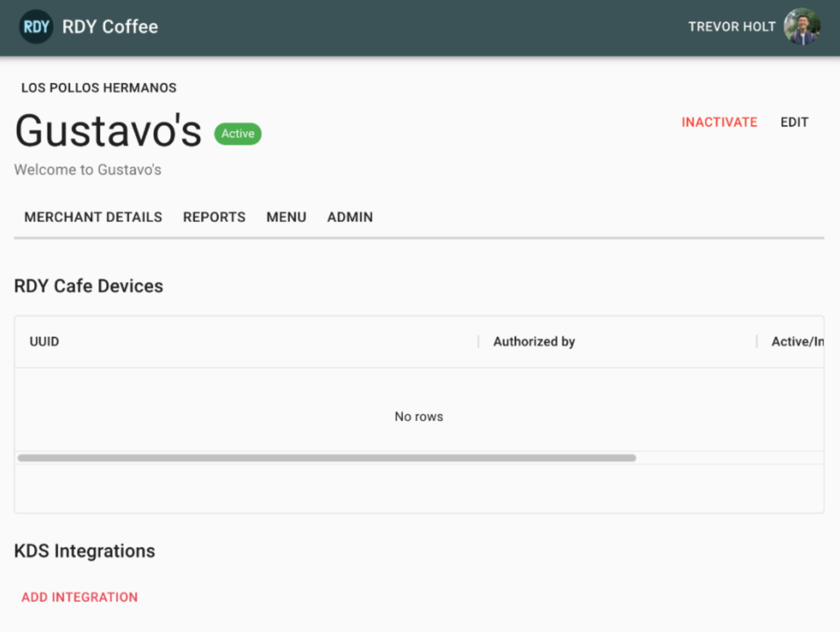
Task: Click the TREVOR HOLT user name
Action: pyautogui.click(x=732, y=27)
